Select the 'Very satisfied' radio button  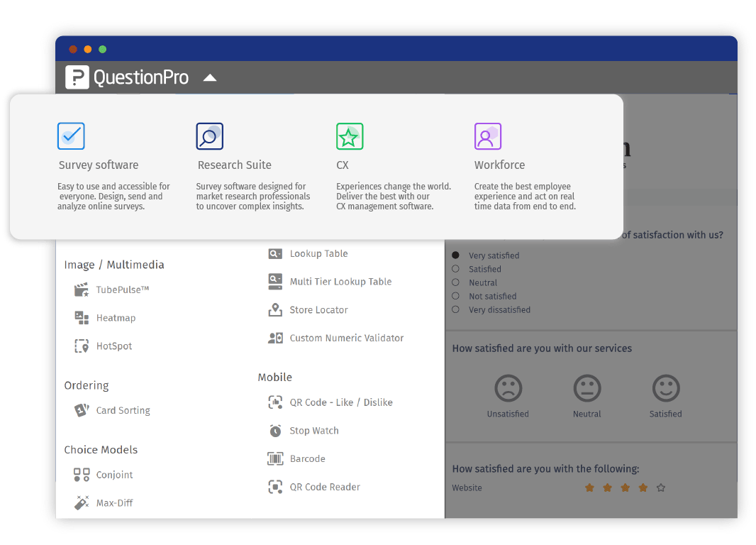(x=455, y=255)
